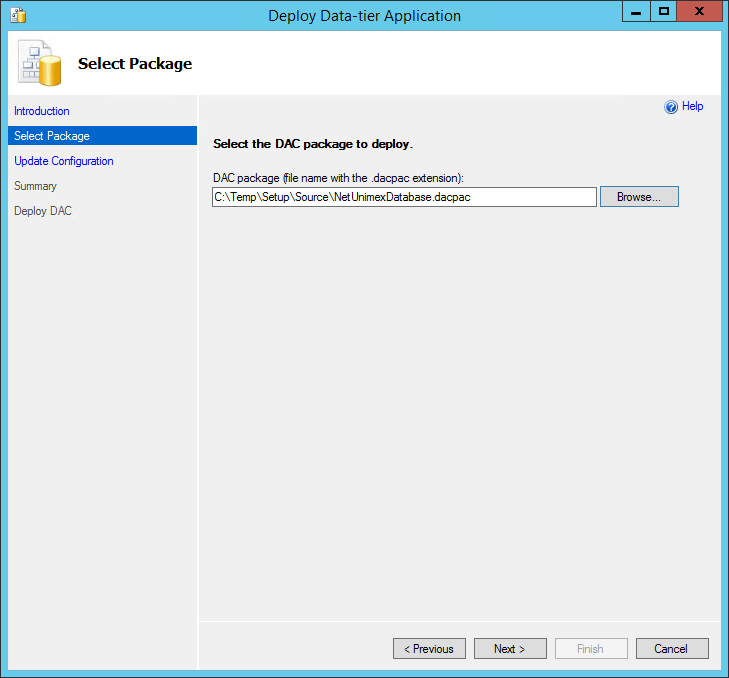This screenshot has width=729, height=678.
Task: Click the blue Help question mark icon
Action: 671,107
